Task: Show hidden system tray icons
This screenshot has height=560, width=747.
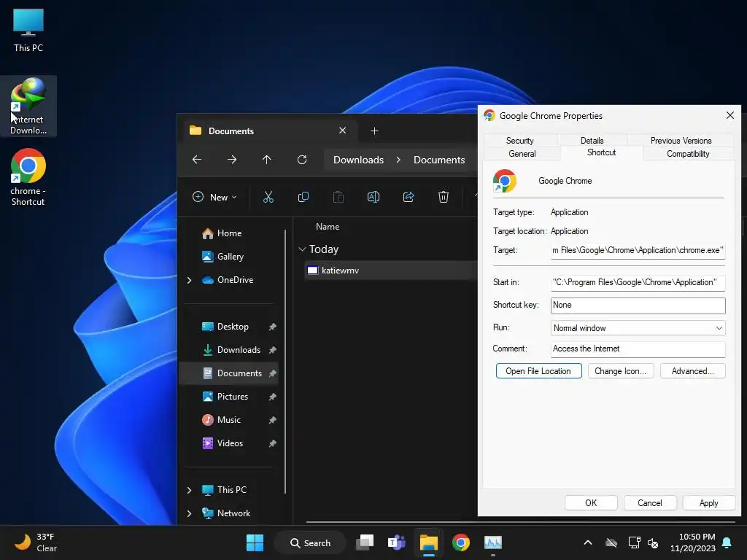Action: pyautogui.click(x=588, y=542)
